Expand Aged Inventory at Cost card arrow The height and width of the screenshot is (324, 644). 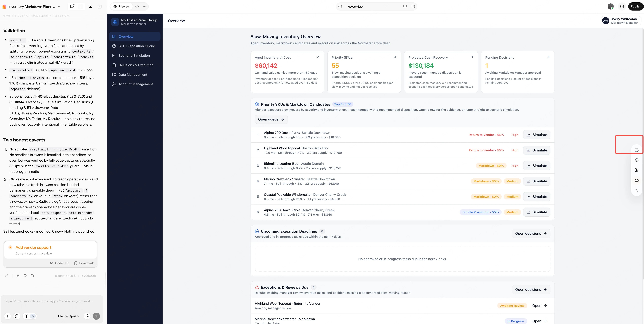click(318, 57)
